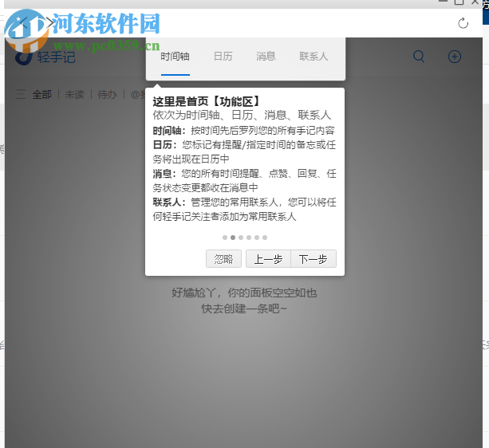Select the third guide page dot

click(x=241, y=238)
